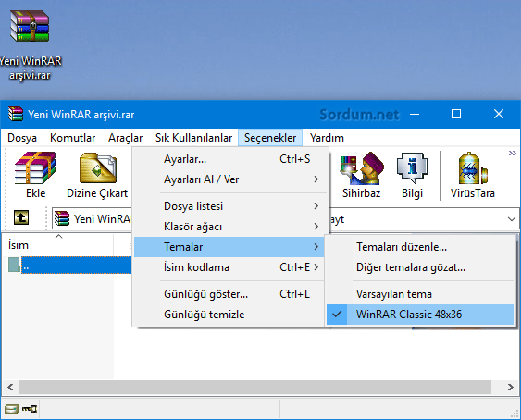Expand the Temalar submenu
Viewport: 521px width, 420px height.
pyautogui.click(x=229, y=247)
